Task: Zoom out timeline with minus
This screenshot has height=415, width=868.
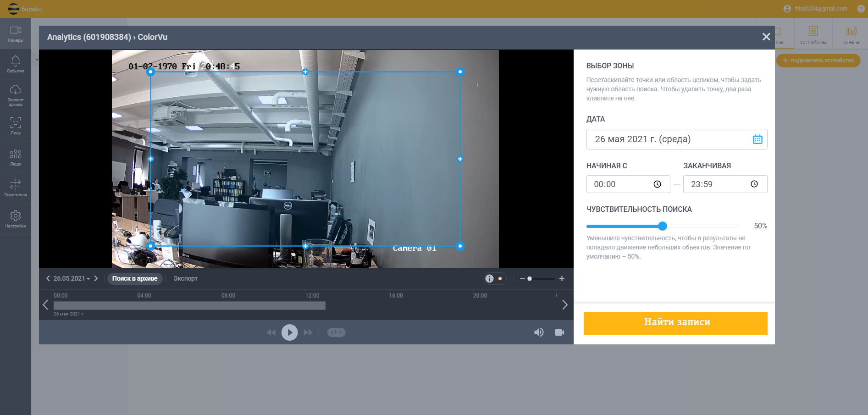Action: click(x=522, y=279)
